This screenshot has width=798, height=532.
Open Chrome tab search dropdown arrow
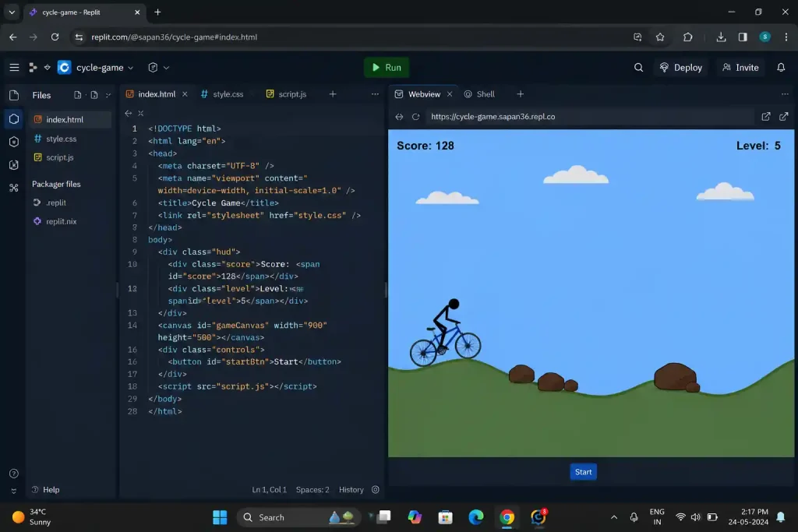[12, 12]
